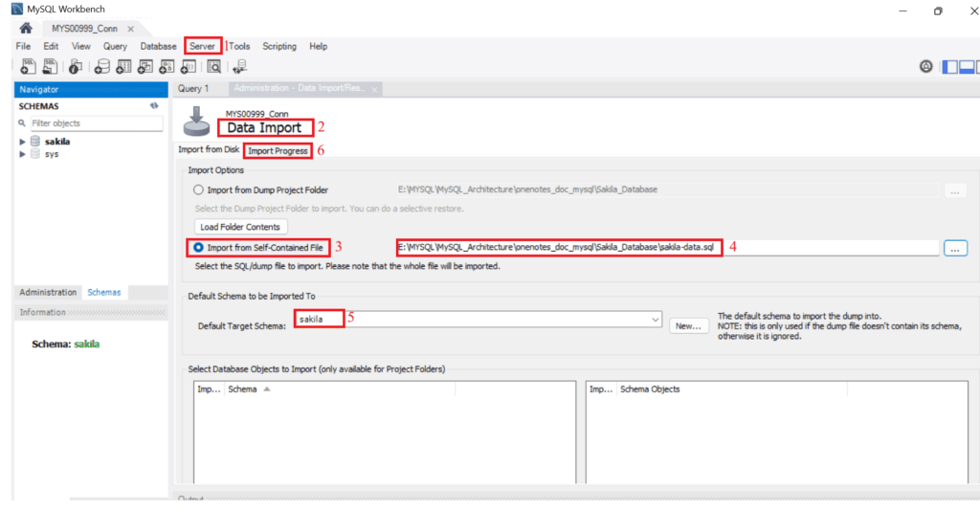Click the Schema Objects column header
Viewport: 980px width, 512px height.
point(650,389)
